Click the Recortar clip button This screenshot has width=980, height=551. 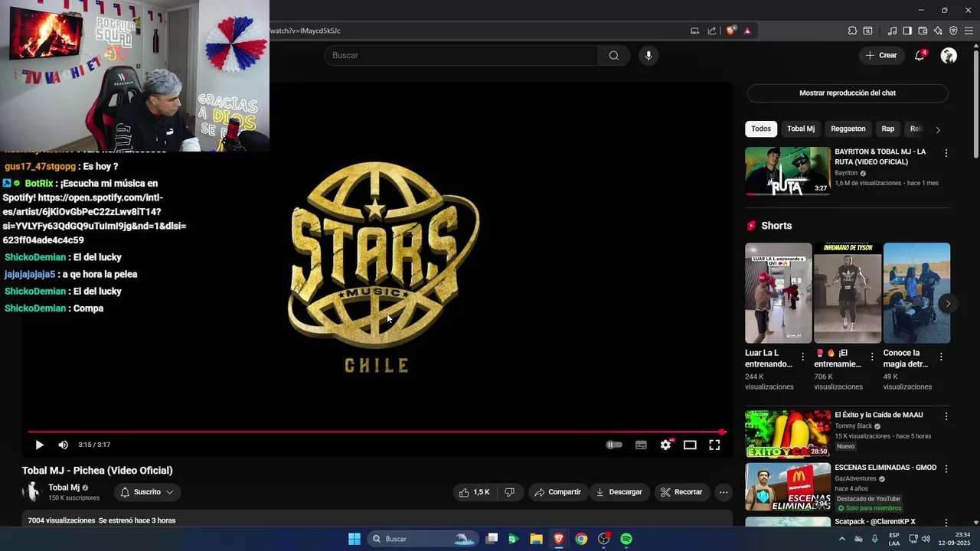tap(681, 492)
